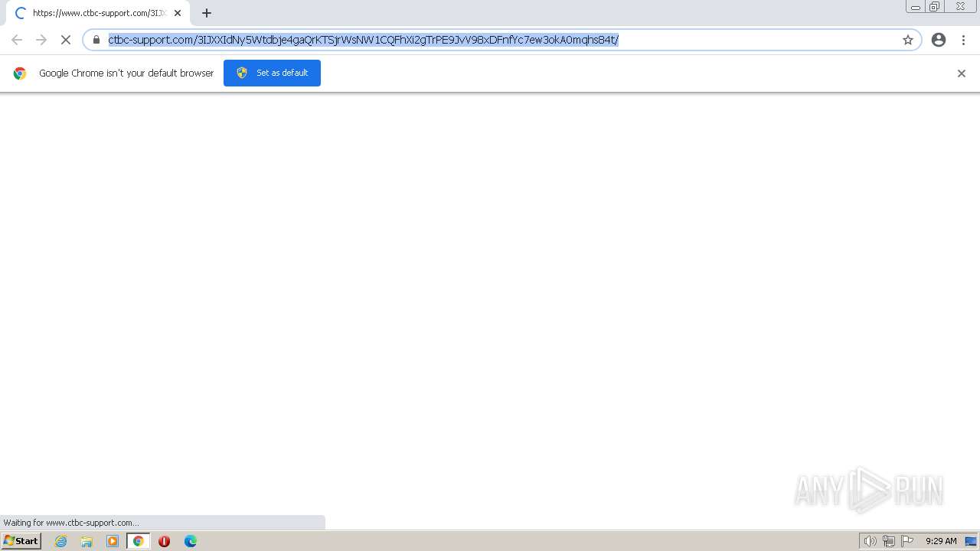Image resolution: width=980 pixels, height=551 pixels.
Task: Click the Set as default button
Action: (x=272, y=73)
